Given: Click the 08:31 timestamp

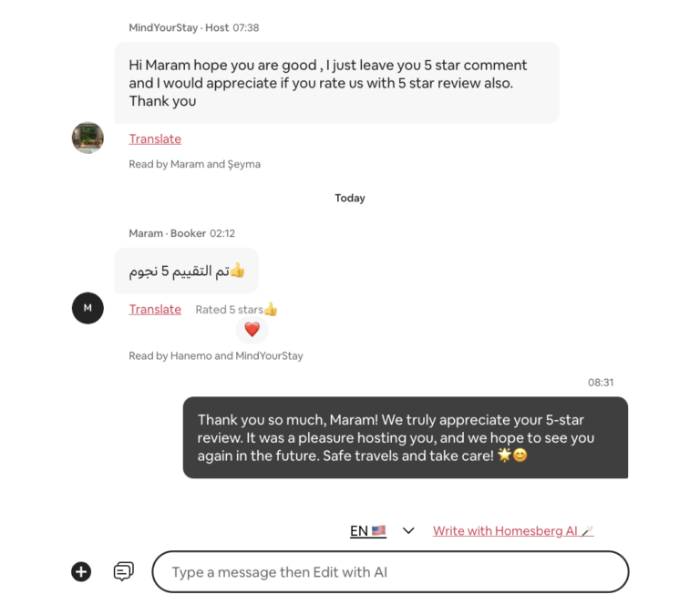Looking at the screenshot, I should coord(601,383).
